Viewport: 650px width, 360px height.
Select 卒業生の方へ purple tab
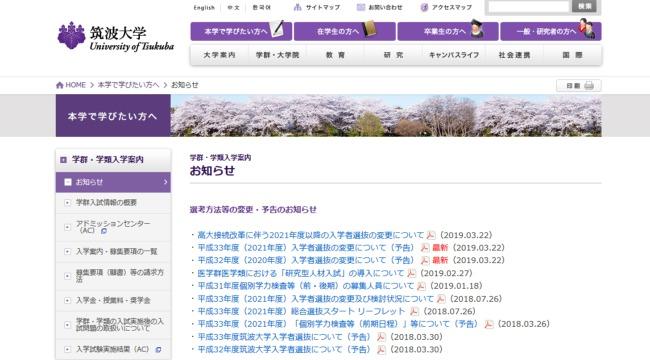coord(448,31)
